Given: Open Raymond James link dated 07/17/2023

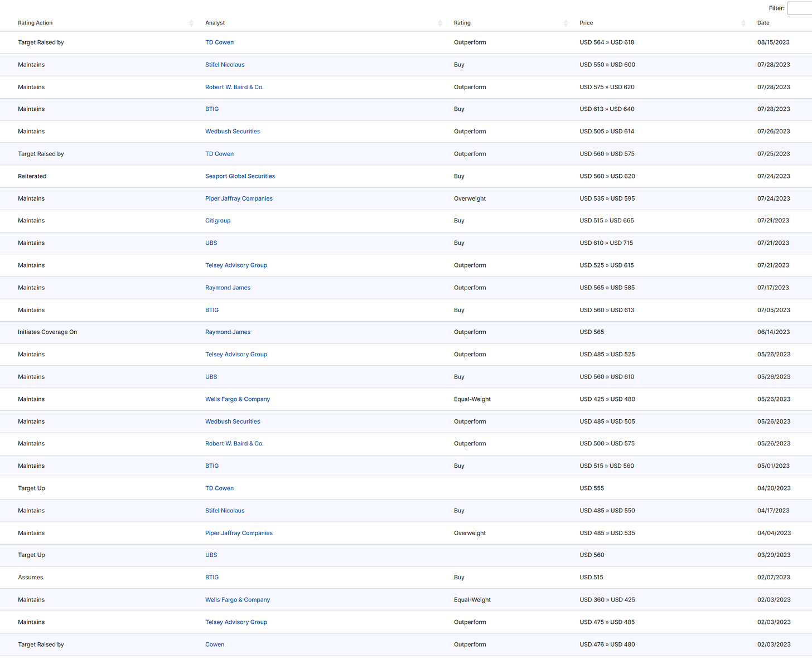Looking at the screenshot, I should pos(228,288).
